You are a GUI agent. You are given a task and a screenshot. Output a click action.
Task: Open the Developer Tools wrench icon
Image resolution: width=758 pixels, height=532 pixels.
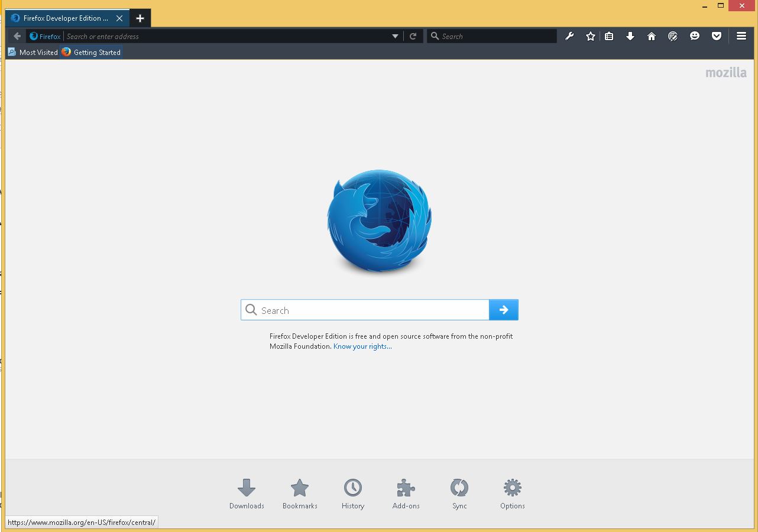(x=569, y=36)
